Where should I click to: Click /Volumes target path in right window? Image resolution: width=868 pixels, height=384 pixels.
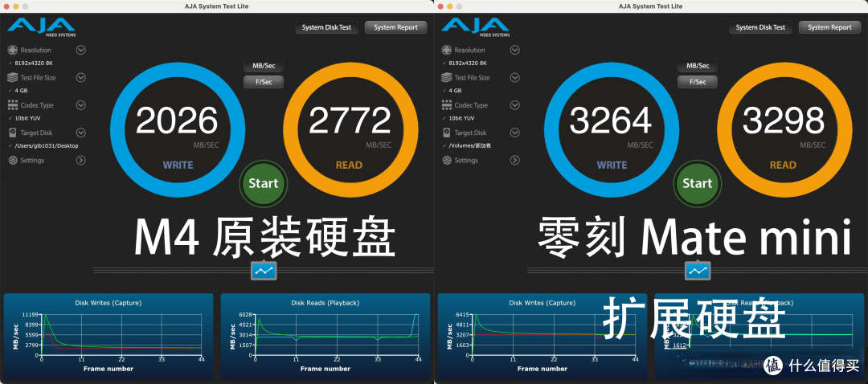pos(470,146)
